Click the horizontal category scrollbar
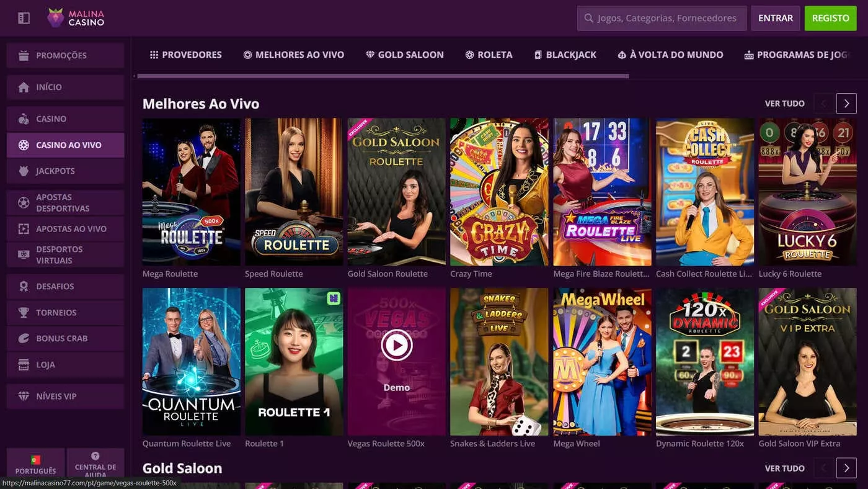 383,76
